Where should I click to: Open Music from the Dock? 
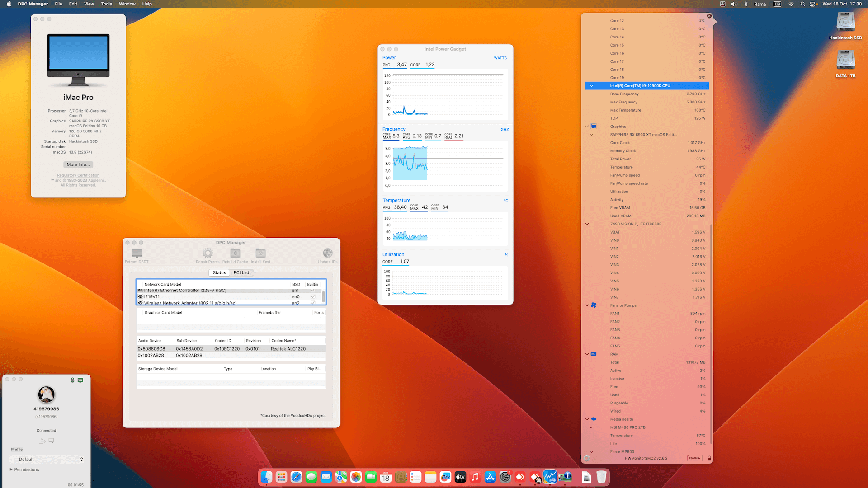pos(475,477)
